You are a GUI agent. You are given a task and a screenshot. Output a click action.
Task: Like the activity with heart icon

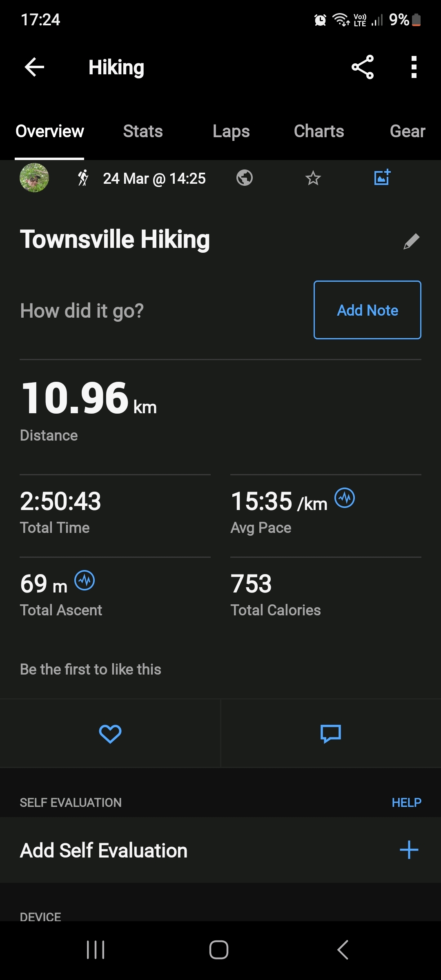(x=110, y=734)
